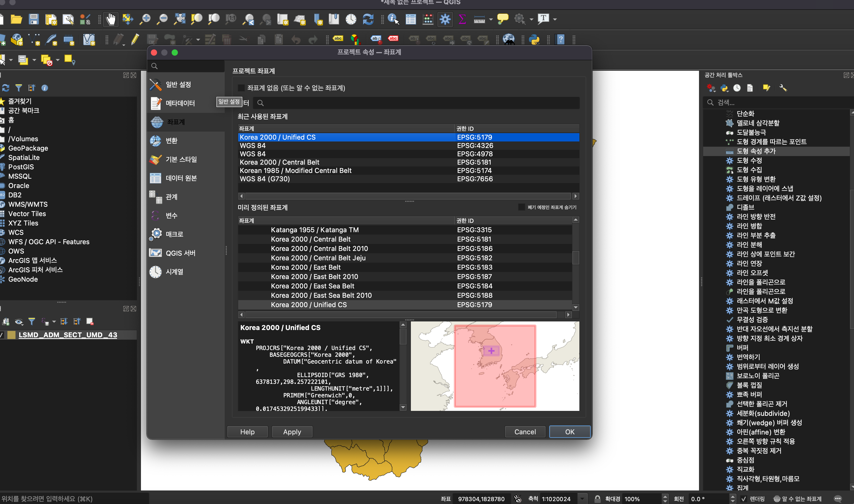Click the Zoom In magnifier icon
854x504 pixels.
coord(145,19)
